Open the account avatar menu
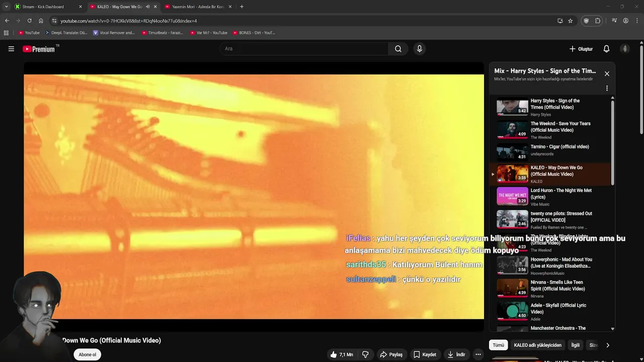Viewport: 644px width, 362px height. pyautogui.click(x=625, y=49)
